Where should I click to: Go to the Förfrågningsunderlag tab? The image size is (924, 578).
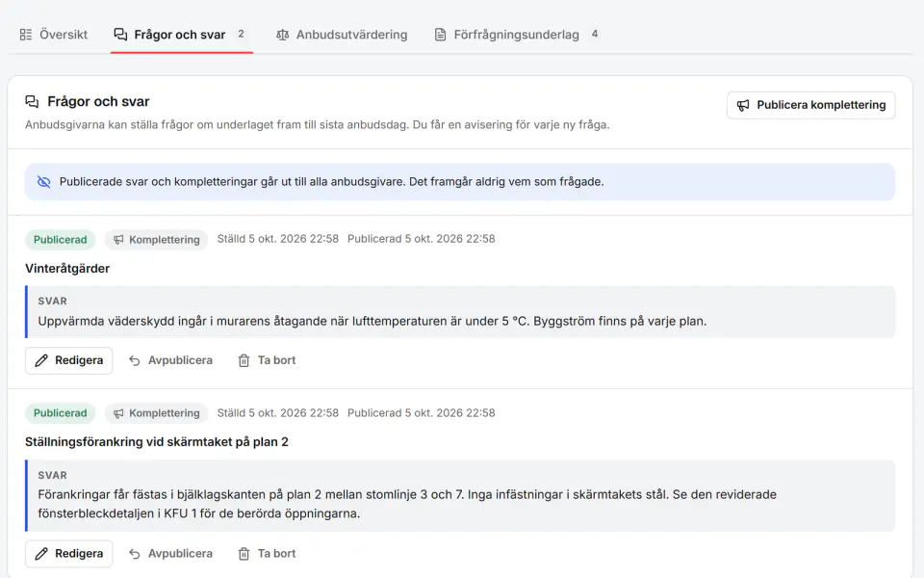point(517,35)
